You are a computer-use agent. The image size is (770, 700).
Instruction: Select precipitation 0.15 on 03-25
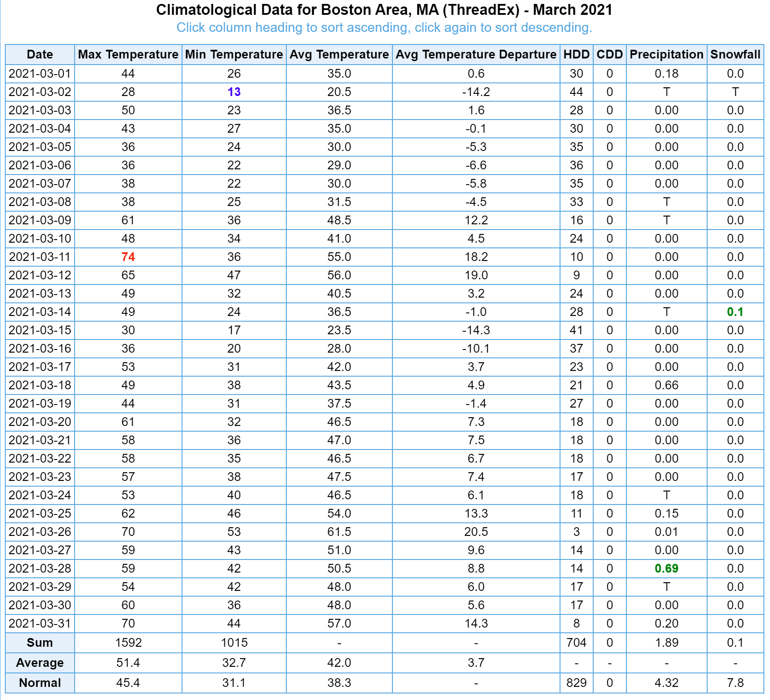pos(667,514)
